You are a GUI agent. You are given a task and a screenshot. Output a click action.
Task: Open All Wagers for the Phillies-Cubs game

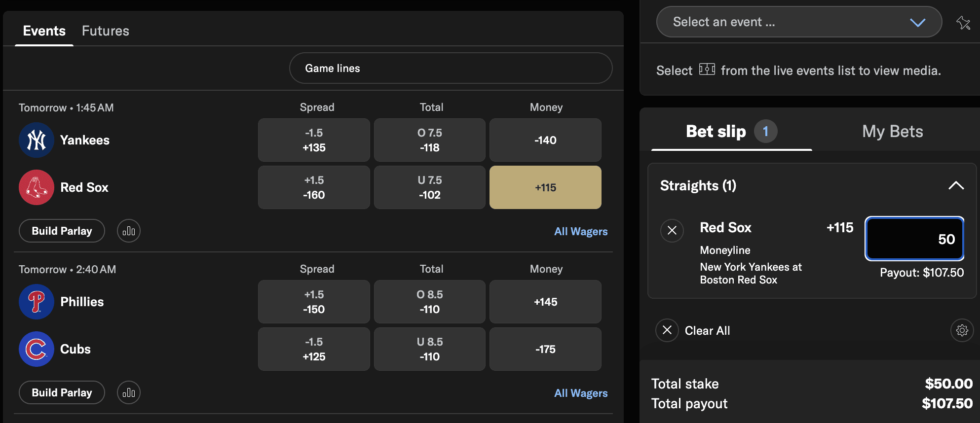tap(581, 393)
